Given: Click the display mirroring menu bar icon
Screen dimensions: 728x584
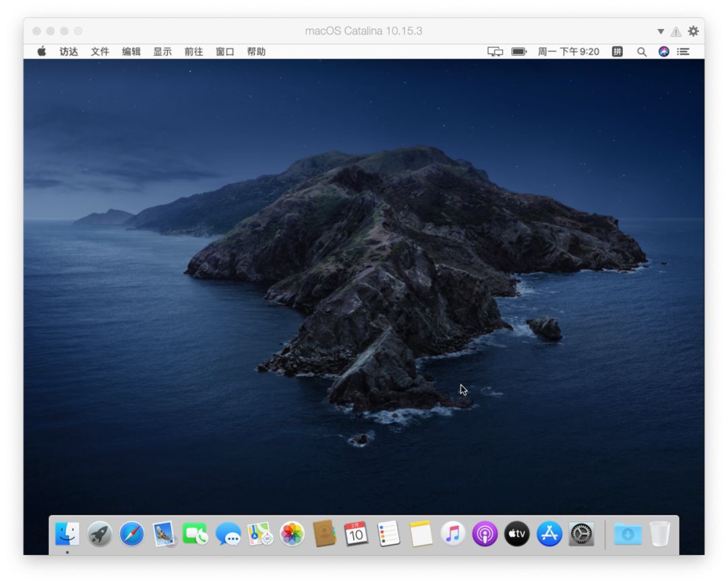Looking at the screenshot, I should click(x=495, y=51).
